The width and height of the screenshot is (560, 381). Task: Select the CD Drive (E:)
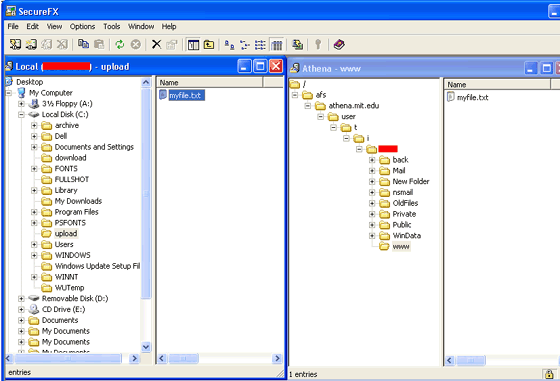click(64, 309)
